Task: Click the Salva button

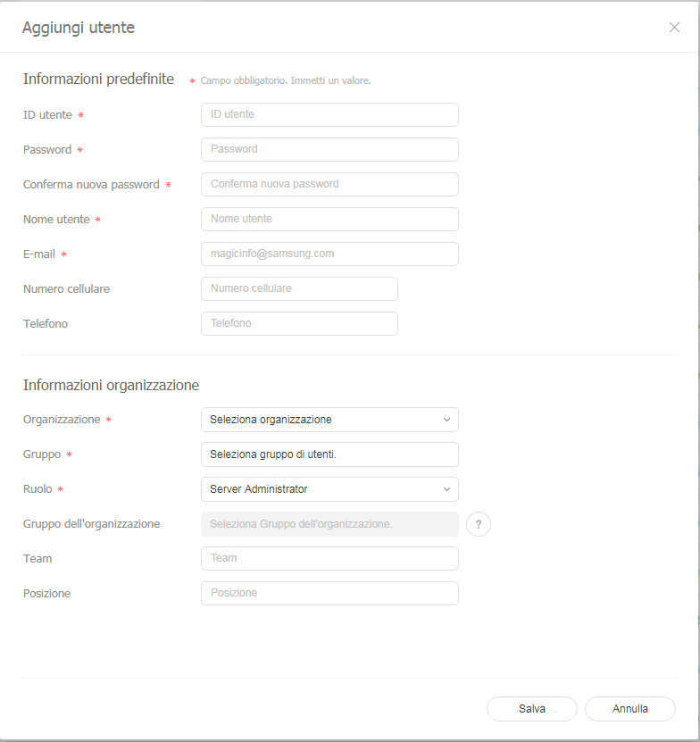Action: [532, 709]
